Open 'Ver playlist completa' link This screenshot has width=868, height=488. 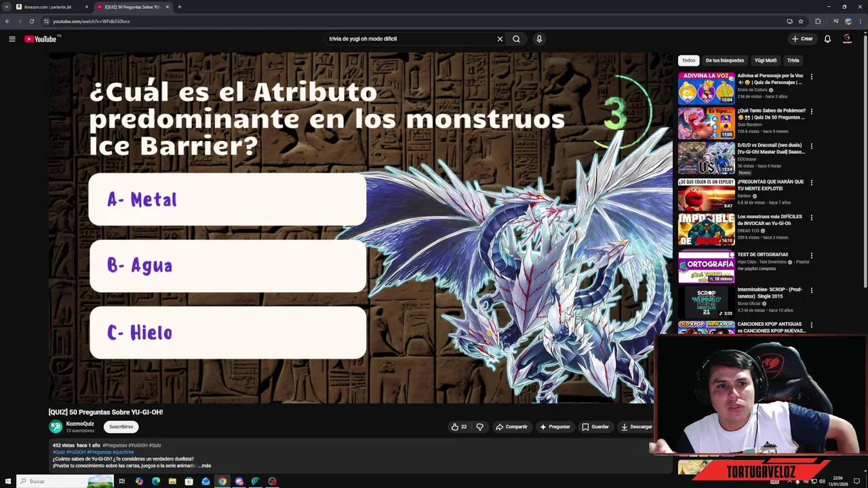pos(757,268)
